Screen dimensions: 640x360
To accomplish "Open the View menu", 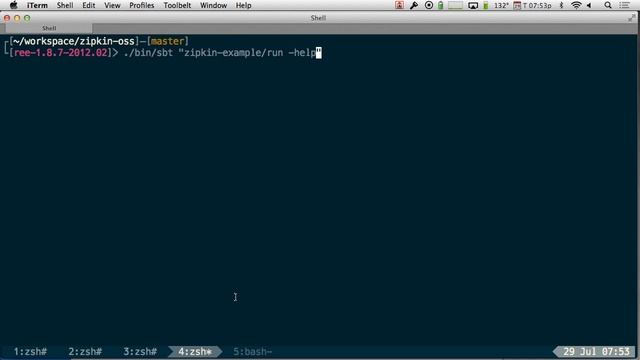I will (x=112, y=5).
